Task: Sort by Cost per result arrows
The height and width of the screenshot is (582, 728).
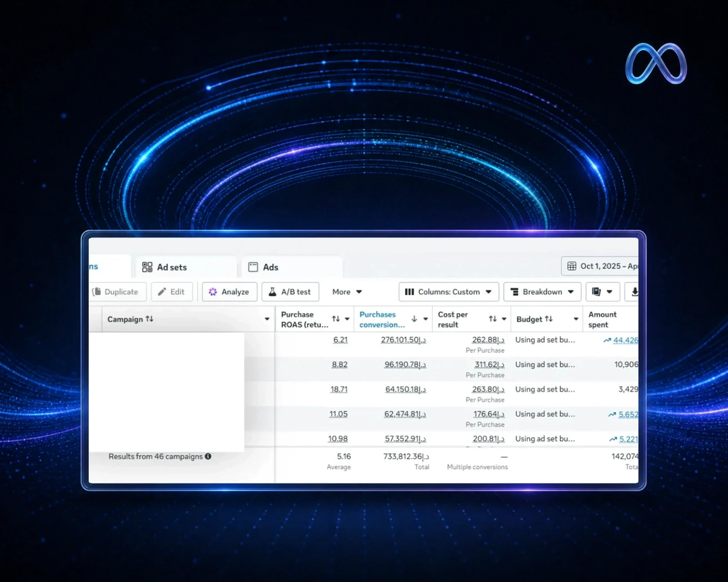Action: click(x=493, y=319)
